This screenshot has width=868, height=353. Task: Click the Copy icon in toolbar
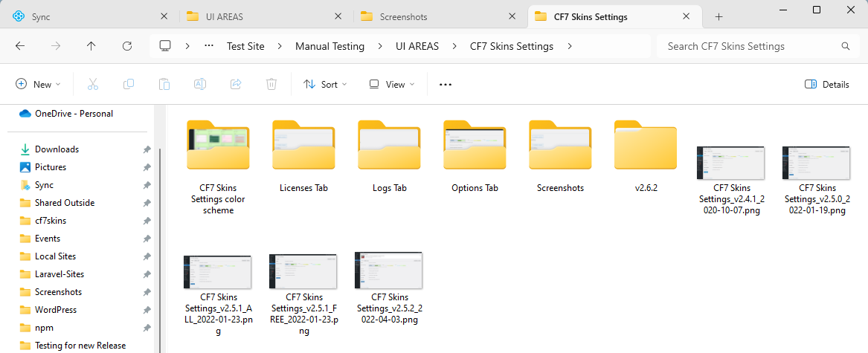click(129, 84)
